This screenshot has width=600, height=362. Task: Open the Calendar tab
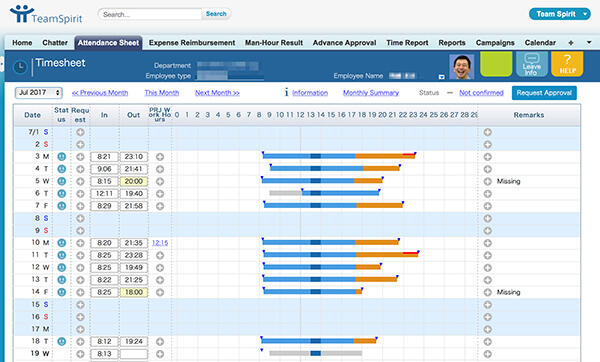pos(540,43)
